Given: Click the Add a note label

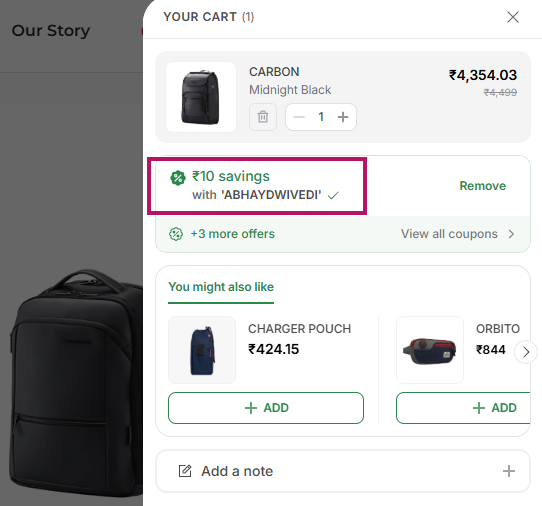Looking at the screenshot, I should [x=237, y=471].
